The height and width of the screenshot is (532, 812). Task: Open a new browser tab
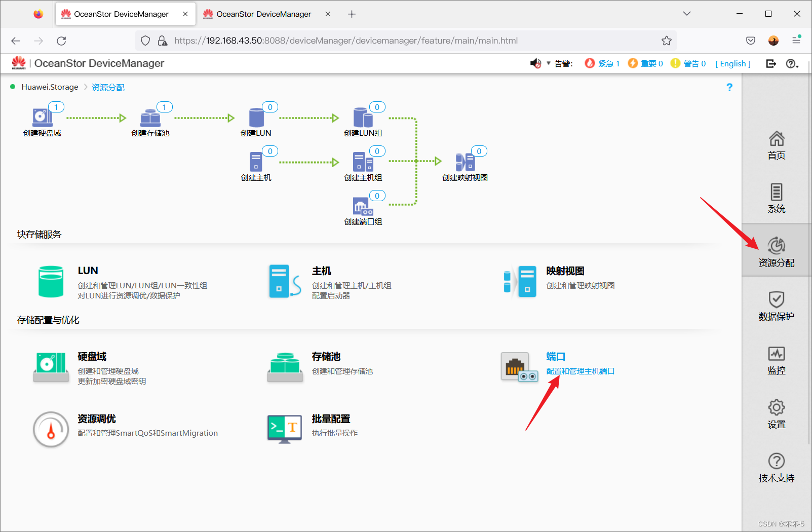352,14
